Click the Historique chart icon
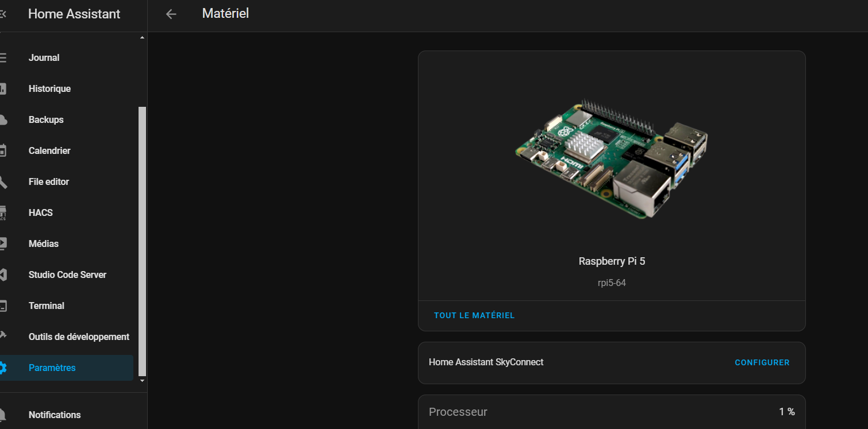Image resolution: width=868 pixels, height=429 pixels. 3,88
